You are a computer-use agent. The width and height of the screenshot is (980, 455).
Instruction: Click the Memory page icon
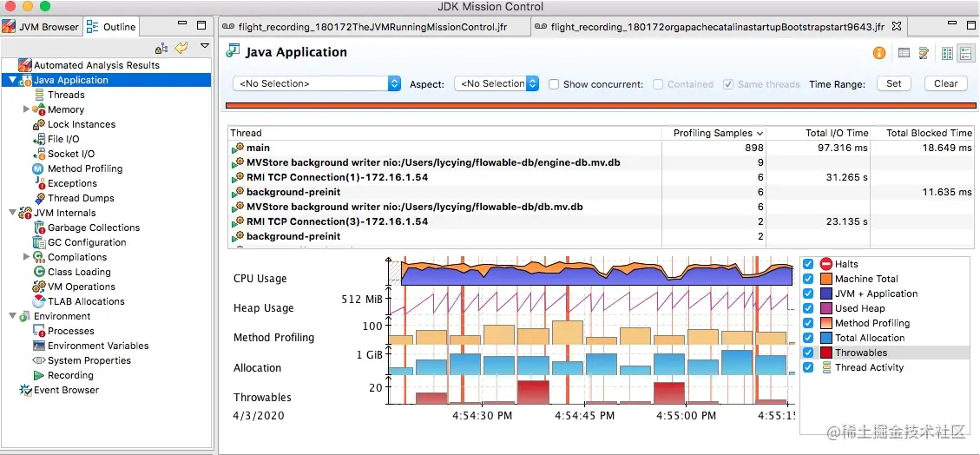[39, 110]
